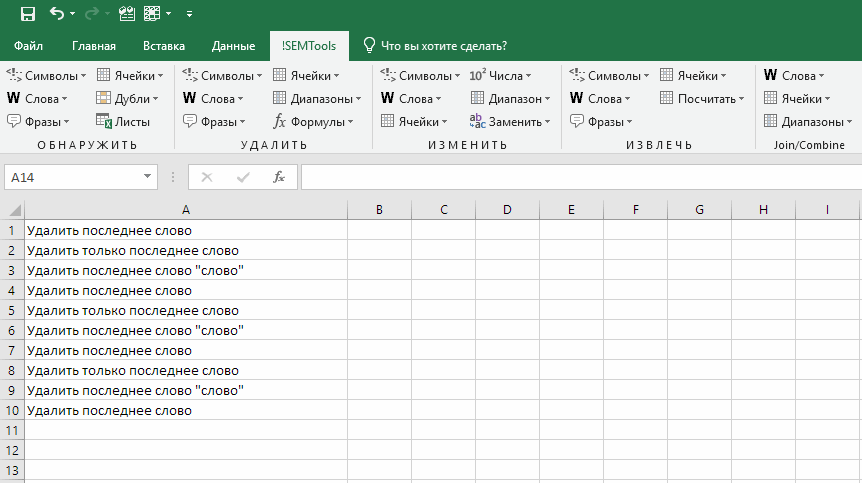This screenshot has width=862, height=483.
Task: Select row 11 header
Action: [x=12, y=430]
